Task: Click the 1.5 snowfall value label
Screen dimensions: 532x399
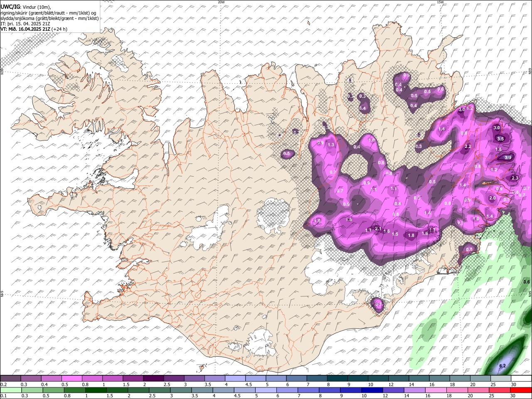Action: [x=395, y=234]
